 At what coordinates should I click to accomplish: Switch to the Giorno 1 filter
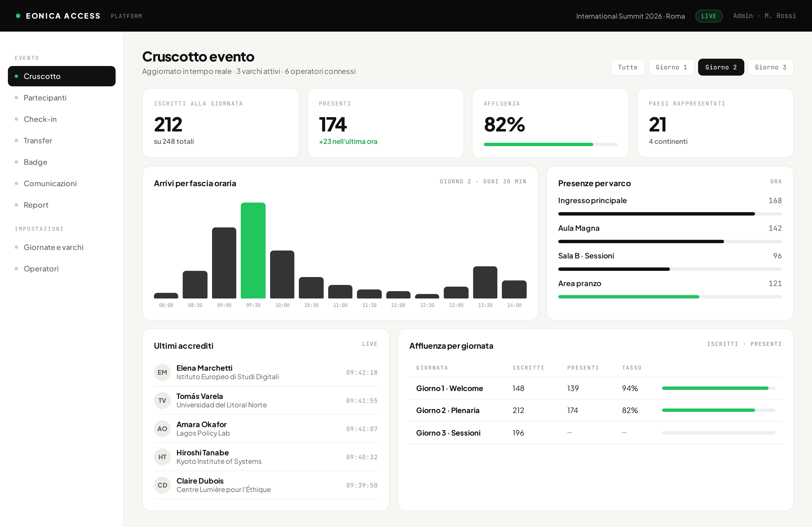[x=671, y=67]
